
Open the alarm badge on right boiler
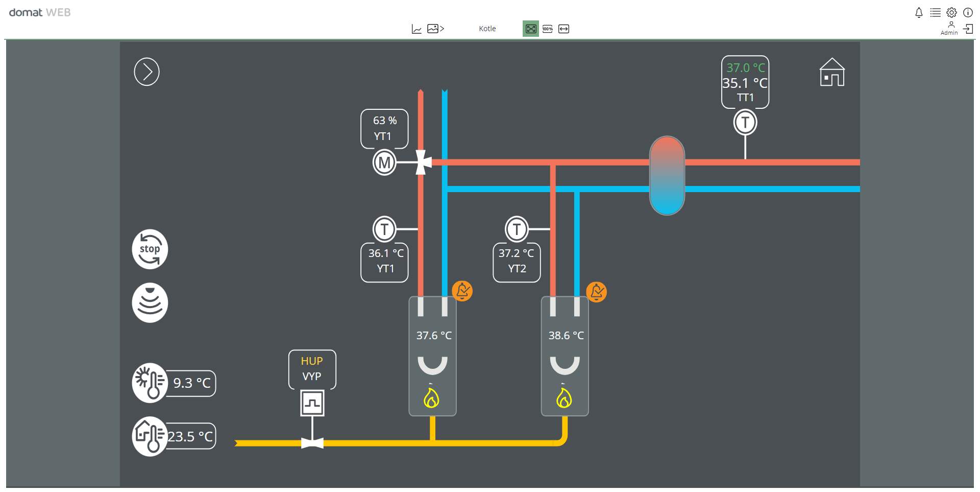tap(596, 292)
